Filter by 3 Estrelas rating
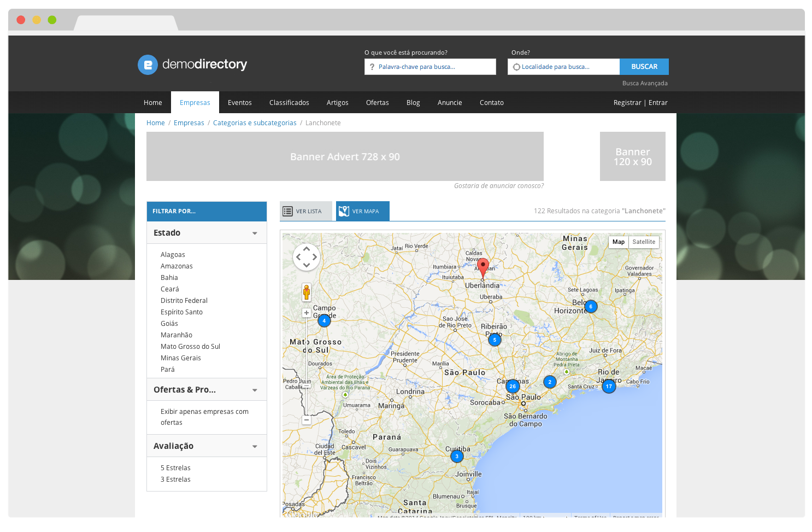 coord(175,480)
